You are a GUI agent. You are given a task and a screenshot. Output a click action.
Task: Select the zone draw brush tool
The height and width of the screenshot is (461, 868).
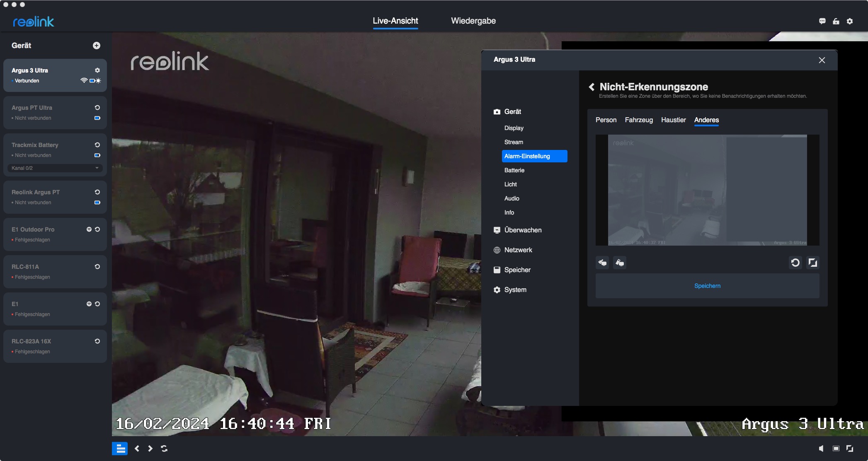tap(602, 263)
